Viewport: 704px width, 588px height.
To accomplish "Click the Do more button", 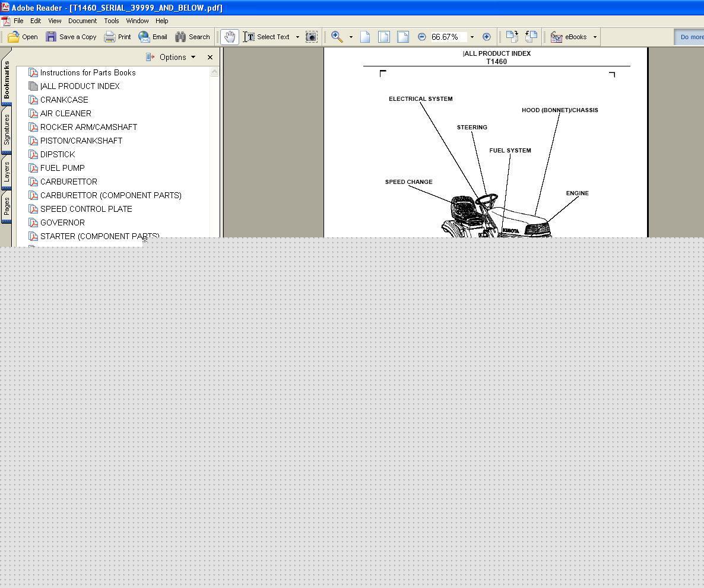I will 689,37.
